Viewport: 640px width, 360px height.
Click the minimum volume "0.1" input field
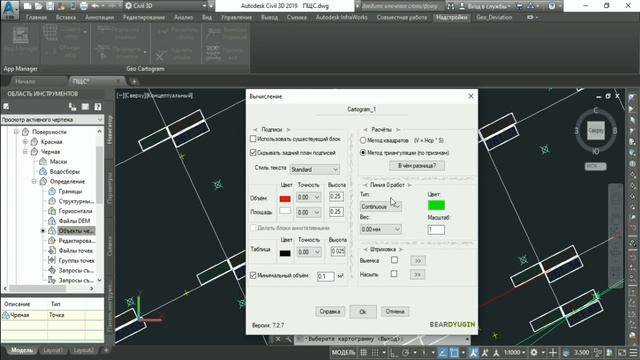click(326, 276)
